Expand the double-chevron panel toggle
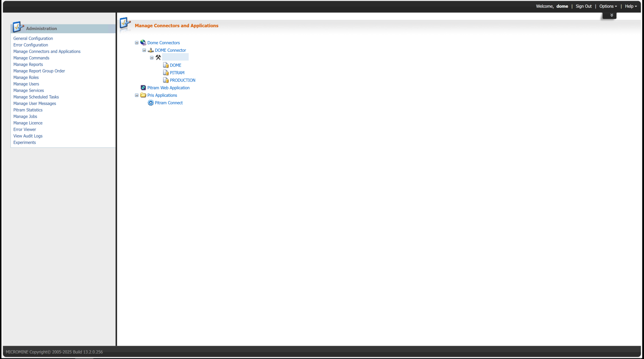 (x=611, y=15)
